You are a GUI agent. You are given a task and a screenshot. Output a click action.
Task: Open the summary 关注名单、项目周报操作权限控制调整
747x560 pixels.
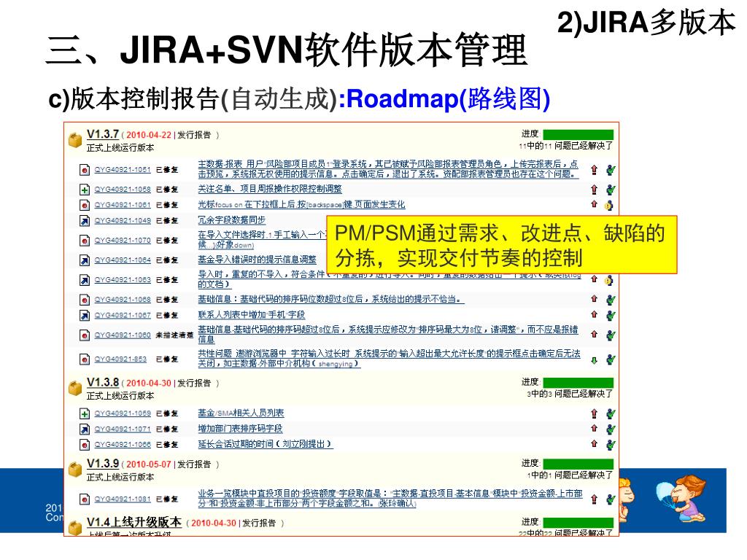[270, 189]
